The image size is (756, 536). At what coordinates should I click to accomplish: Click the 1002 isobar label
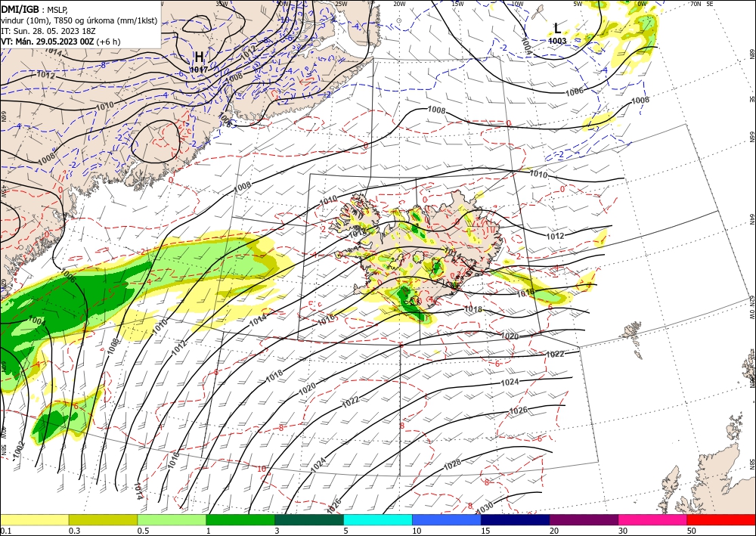point(19,449)
